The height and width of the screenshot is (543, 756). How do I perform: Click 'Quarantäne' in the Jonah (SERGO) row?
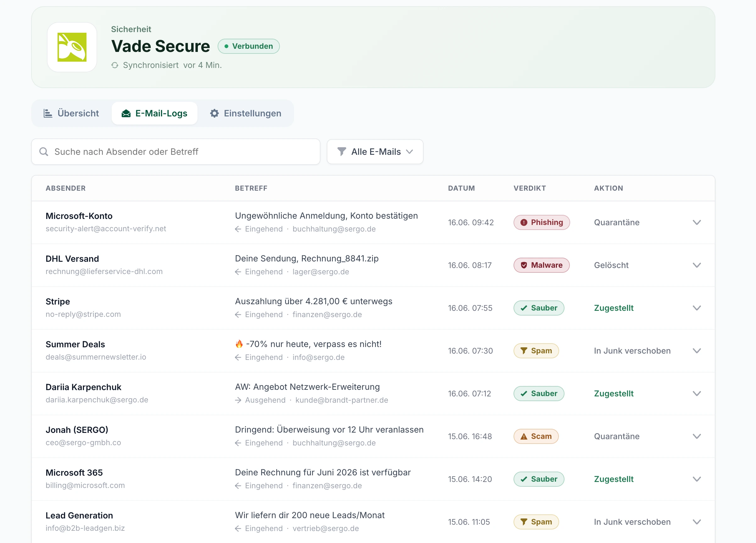617,436
